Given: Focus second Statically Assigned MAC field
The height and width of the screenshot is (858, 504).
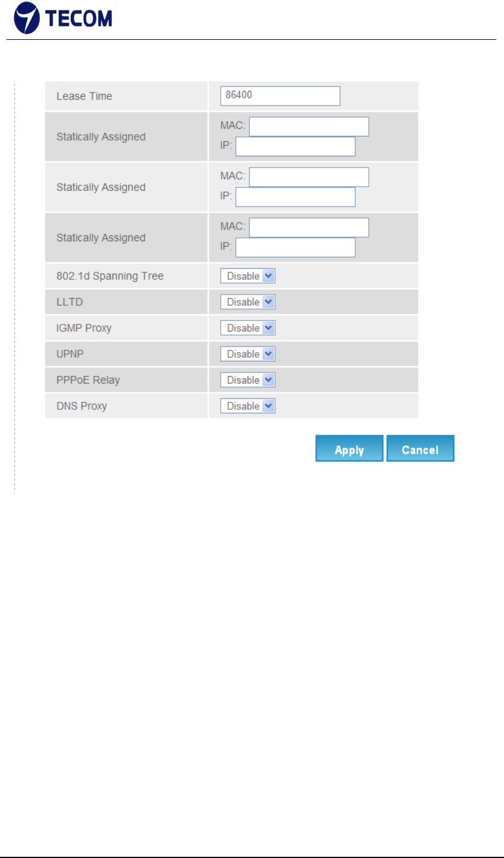Looking at the screenshot, I should (x=309, y=177).
